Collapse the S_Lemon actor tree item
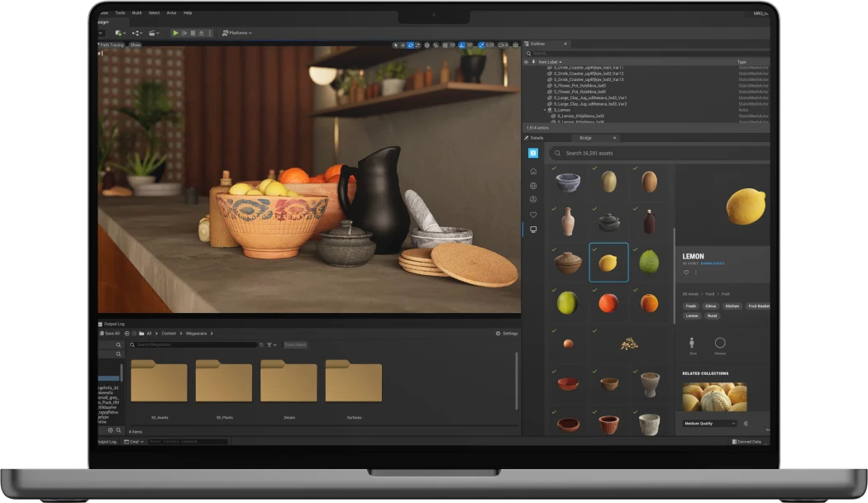 click(546, 110)
